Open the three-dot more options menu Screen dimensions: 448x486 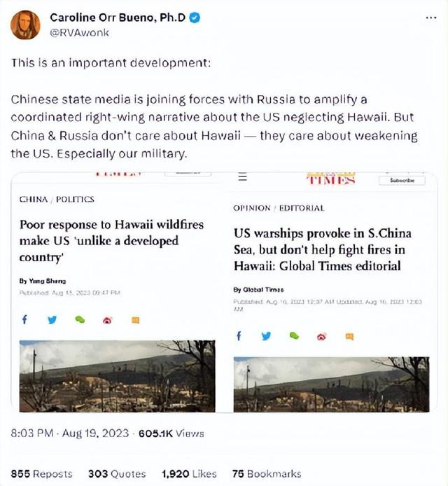coord(431,18)
